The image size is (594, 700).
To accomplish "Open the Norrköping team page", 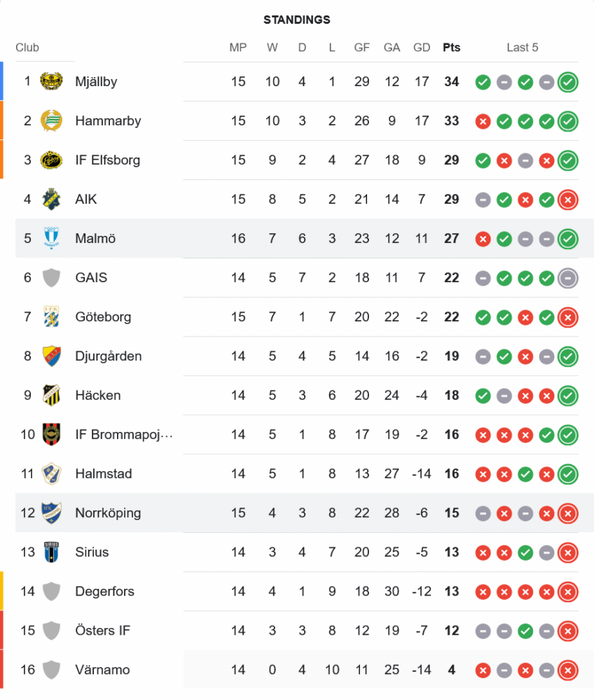I will (x=108, y=513).
